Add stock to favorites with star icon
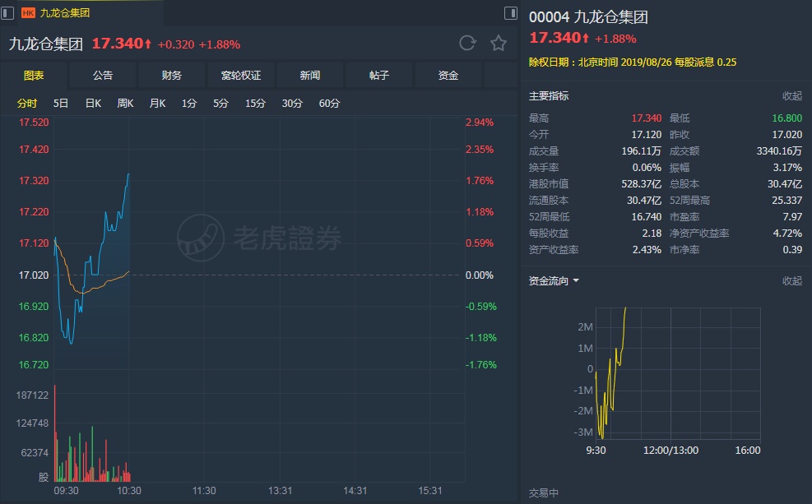Image resolution: width=812 pixels, height=504 pixels. click(499, 43)
